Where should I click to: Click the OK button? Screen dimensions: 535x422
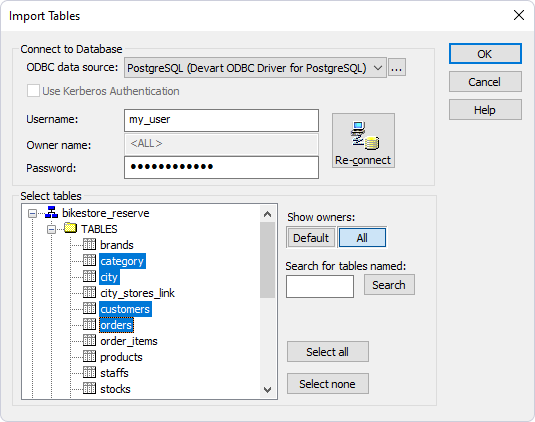click(485, 54)
